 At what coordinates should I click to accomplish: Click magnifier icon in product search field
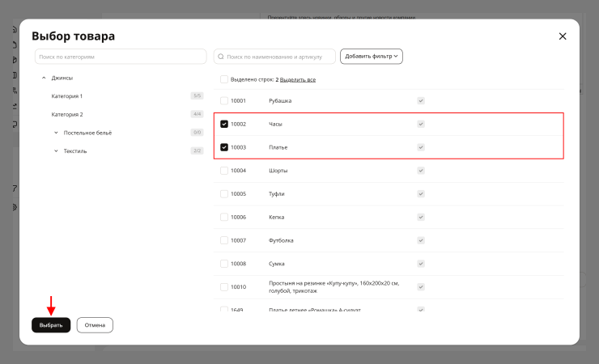(221, 57)
